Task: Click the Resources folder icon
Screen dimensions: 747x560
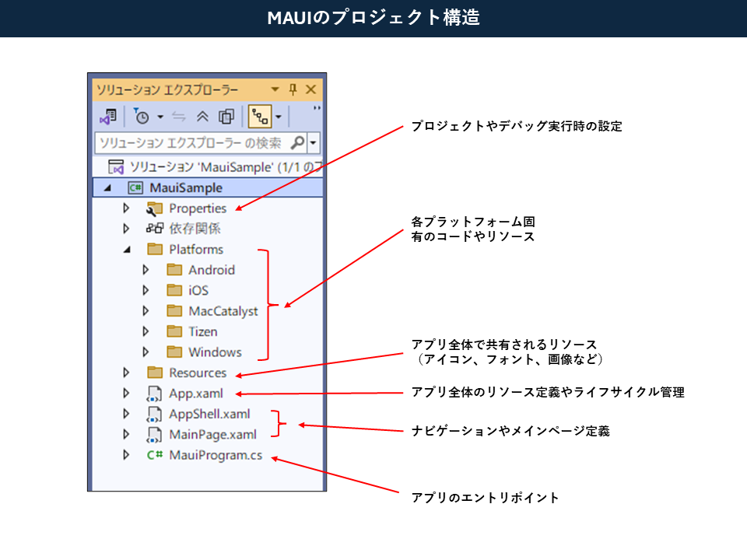Action: point(155,372)
